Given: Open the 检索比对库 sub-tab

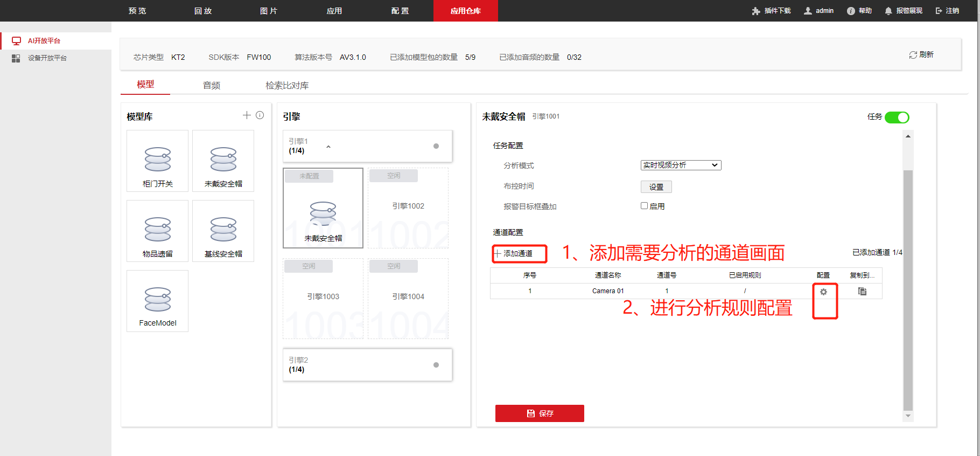Looking at the screenshot, I should [287, 85].
